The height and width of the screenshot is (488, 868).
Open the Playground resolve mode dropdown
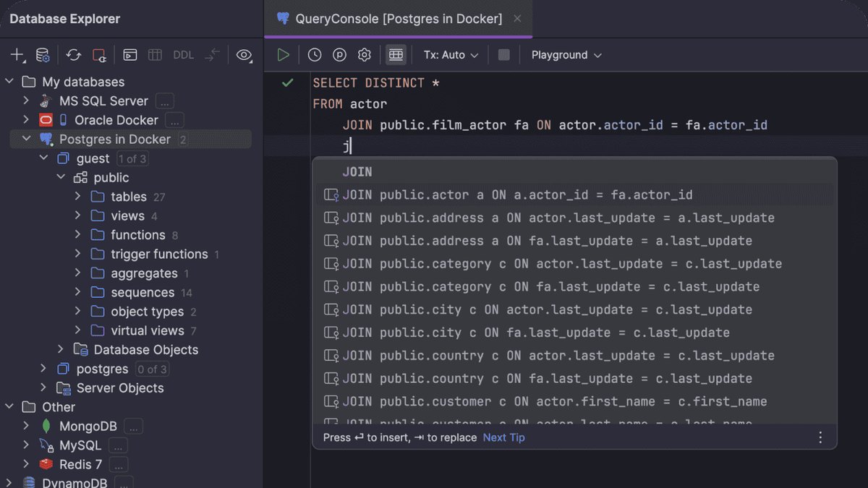(566, 55)
